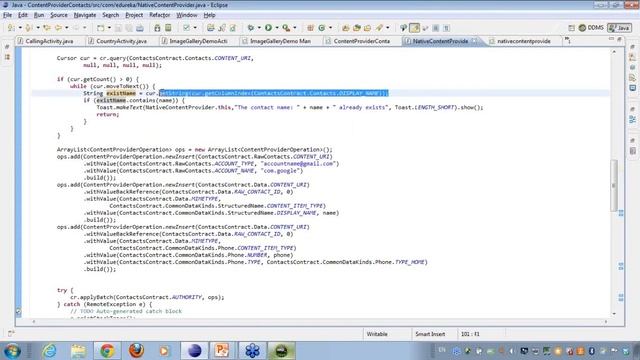
Task: Click the External Tools run icon
Action: (286, 28)
